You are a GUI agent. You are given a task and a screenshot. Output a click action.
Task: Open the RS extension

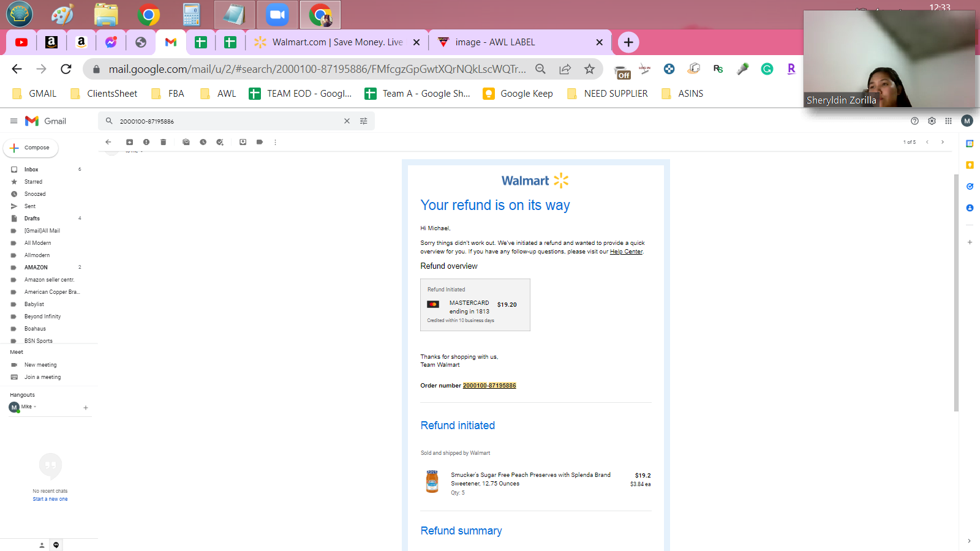718,69
